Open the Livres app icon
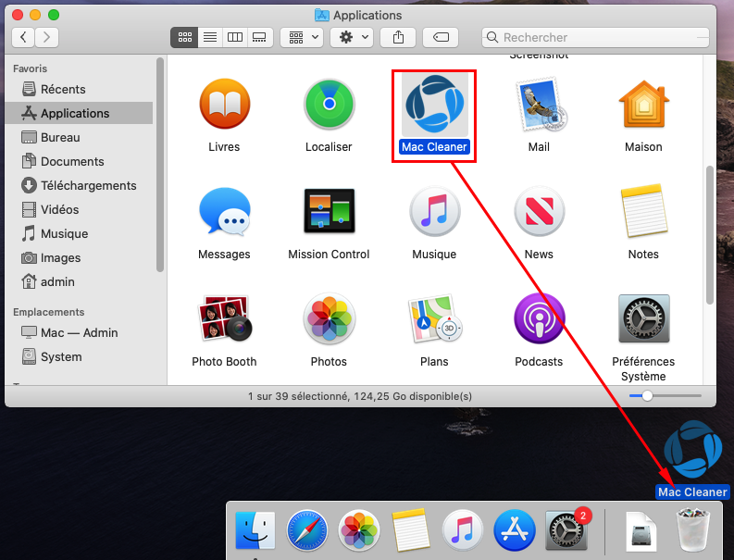 pyautogui.click(x=225, y=104)
